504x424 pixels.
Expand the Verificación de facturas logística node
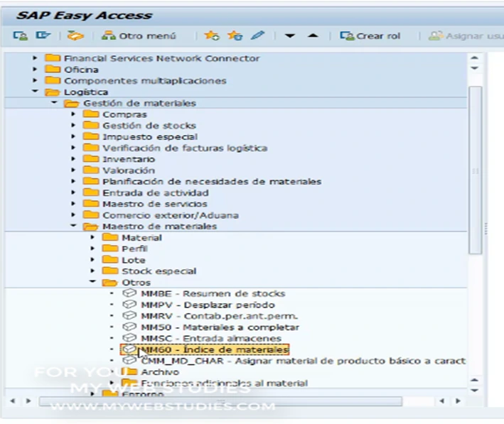point(73,148)
